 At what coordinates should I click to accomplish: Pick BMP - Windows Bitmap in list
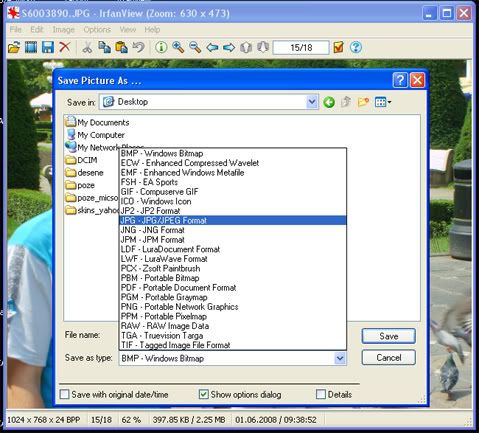233,153
